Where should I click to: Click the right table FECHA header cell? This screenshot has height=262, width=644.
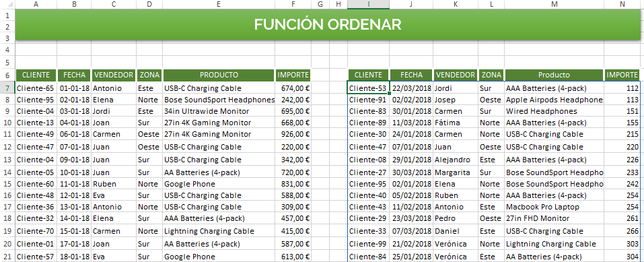[x=411, y=75]
